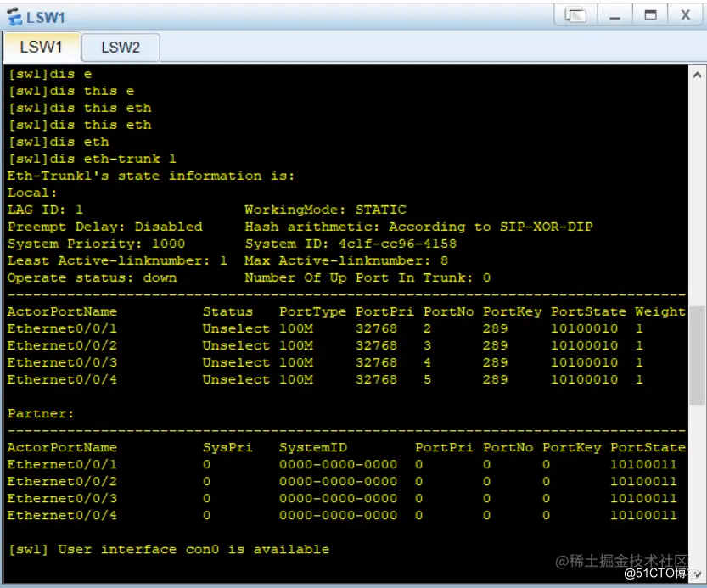Click 'User interface con0 is available' line
The image size is (707, 588).
[x=194, y=550]
